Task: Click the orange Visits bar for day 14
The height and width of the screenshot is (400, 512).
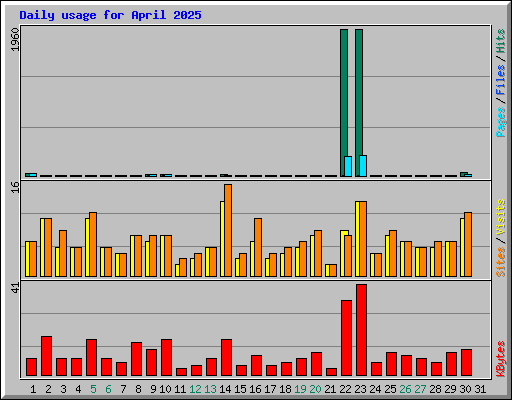Action: (x=228, y=230)
